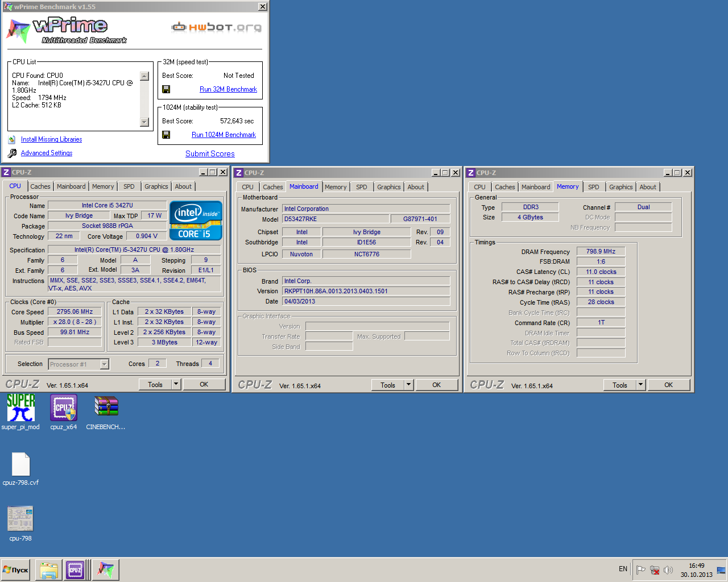This screenshot has width=728, height=582.
Task: Open Tools dropdown arrow in right CPU-Z window
Action: click(x=640, y=385)
